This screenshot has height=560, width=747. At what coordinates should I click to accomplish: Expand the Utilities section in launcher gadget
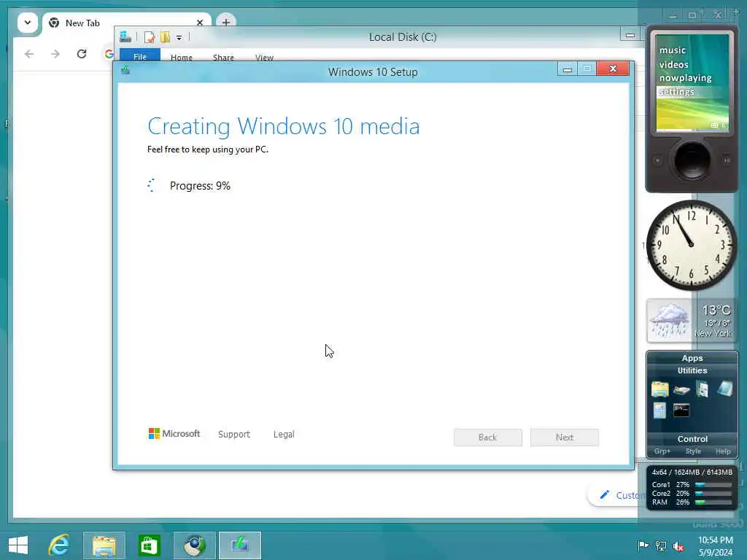692,370
